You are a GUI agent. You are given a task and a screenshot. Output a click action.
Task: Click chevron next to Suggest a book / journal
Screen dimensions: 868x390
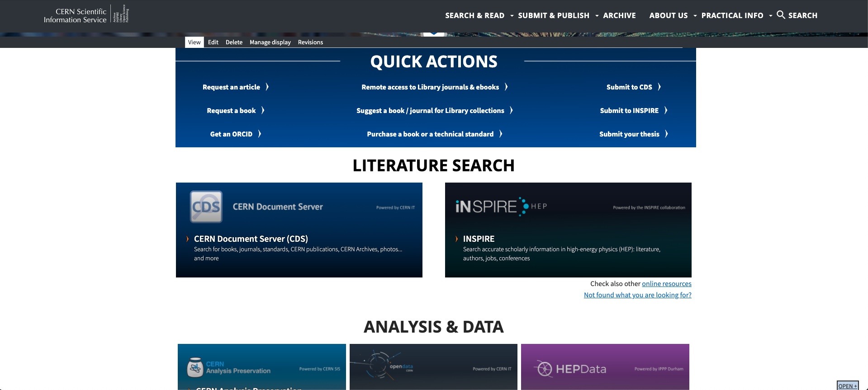[x=512, y=110]
